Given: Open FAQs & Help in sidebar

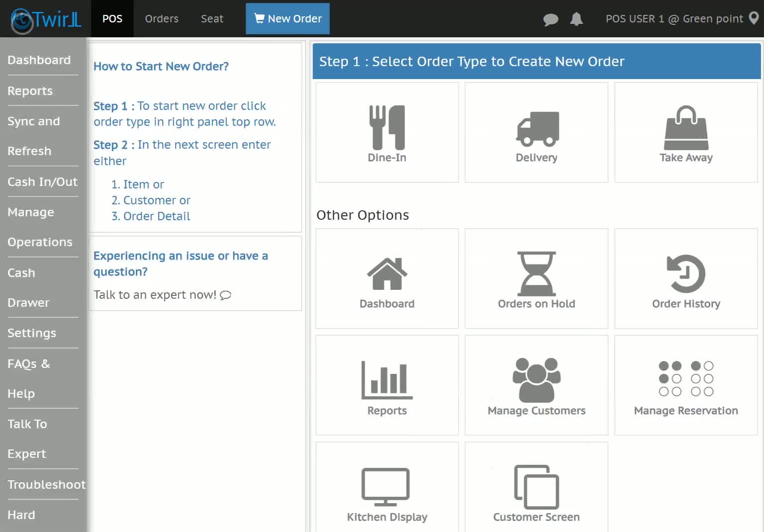Looking at the screenshot, I should [29, 379].
